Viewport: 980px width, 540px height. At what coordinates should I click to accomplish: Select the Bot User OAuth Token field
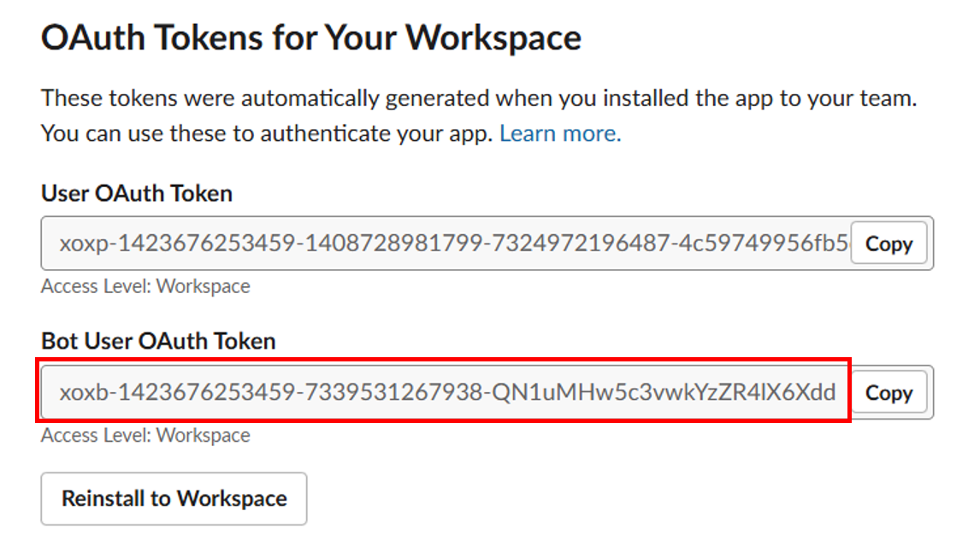pyautogui.click(x=445, y=392)
